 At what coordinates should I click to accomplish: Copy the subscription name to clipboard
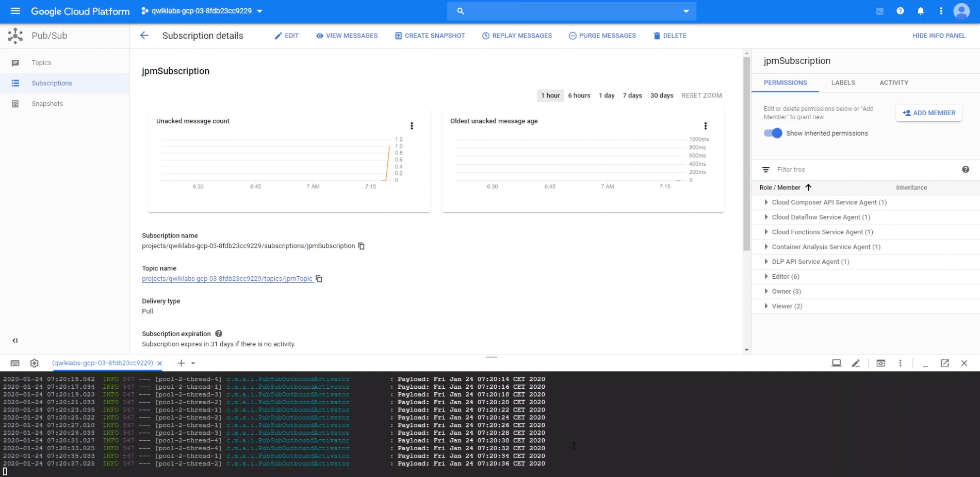click(x=362, y=246)
